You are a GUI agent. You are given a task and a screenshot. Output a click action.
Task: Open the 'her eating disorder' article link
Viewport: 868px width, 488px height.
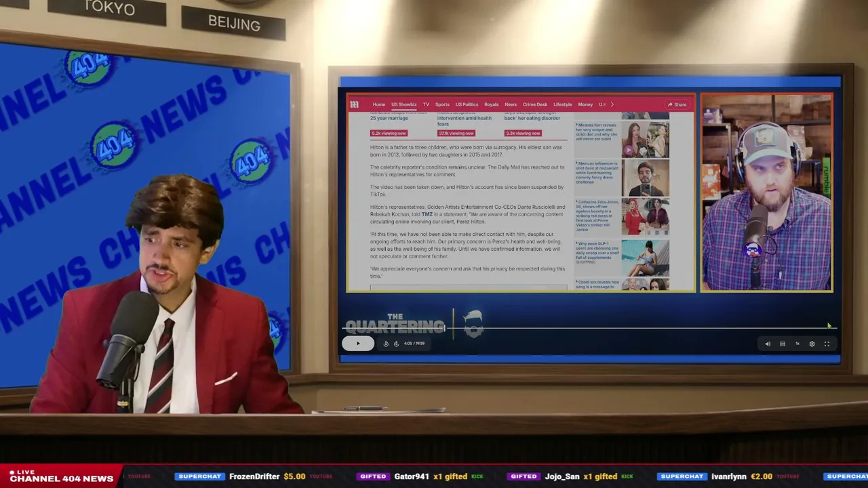[532, 118]
